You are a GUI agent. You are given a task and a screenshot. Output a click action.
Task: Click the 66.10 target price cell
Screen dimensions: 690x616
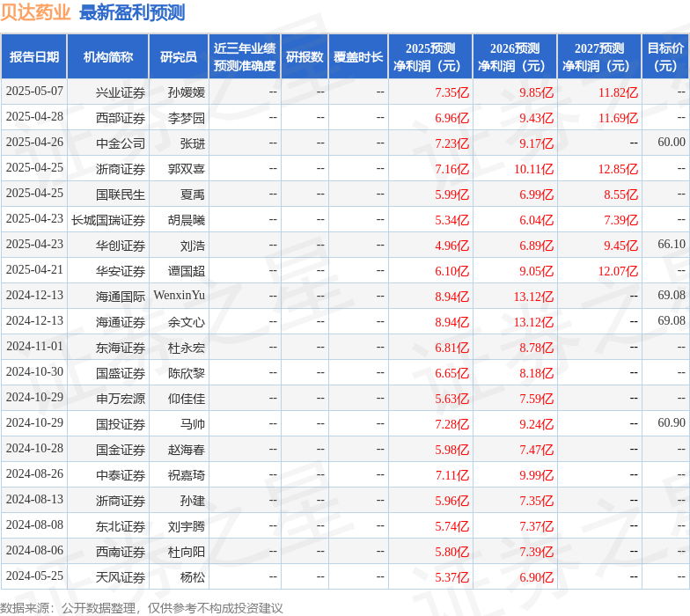(x=671, y=246)
